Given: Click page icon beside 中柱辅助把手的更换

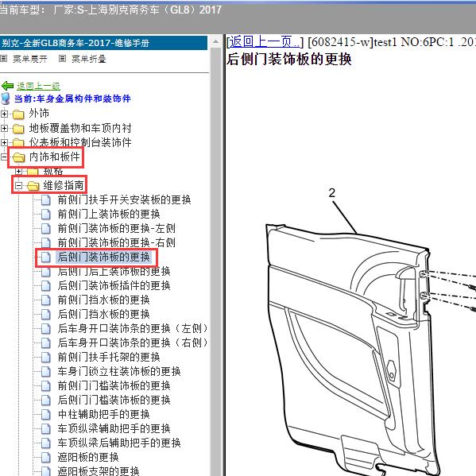Looking at the screenshot, I should (x=46, y=414).
